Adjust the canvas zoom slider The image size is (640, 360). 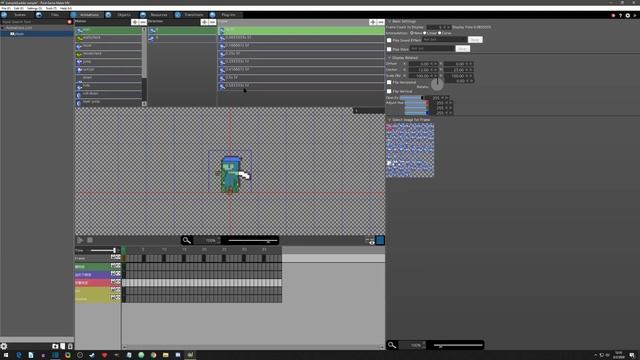click(x=252, y=241)
